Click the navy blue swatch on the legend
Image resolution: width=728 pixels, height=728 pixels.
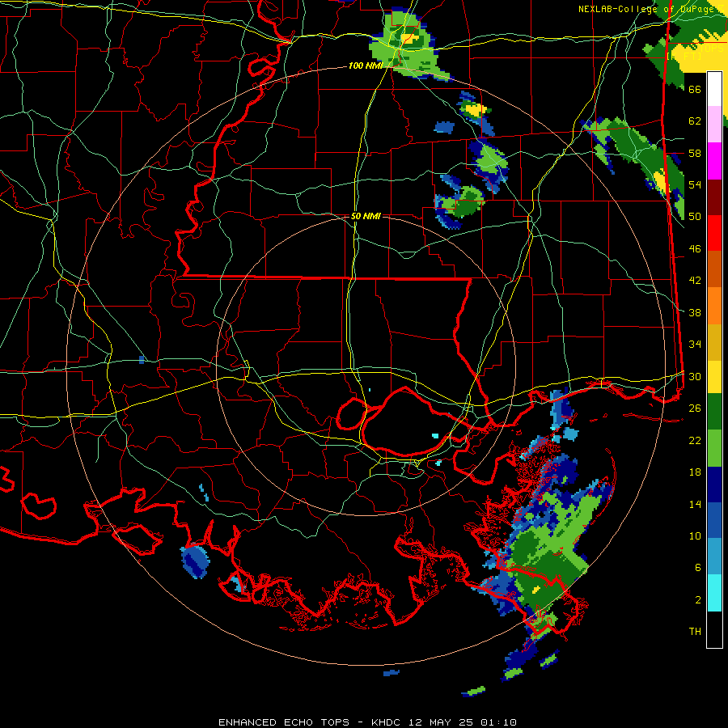[714, 485]
